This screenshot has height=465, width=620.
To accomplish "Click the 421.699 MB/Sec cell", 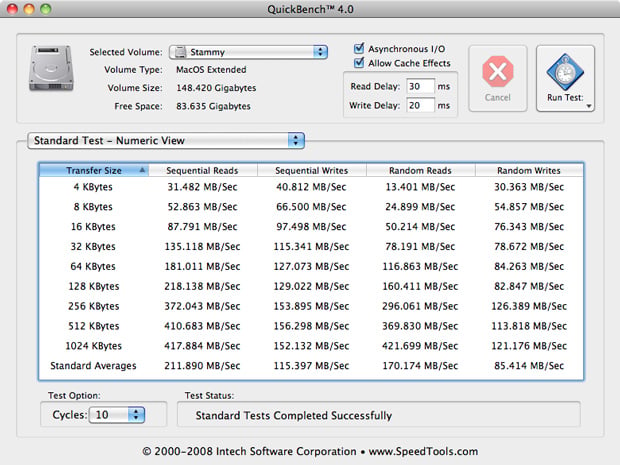I will pos(420,346).
